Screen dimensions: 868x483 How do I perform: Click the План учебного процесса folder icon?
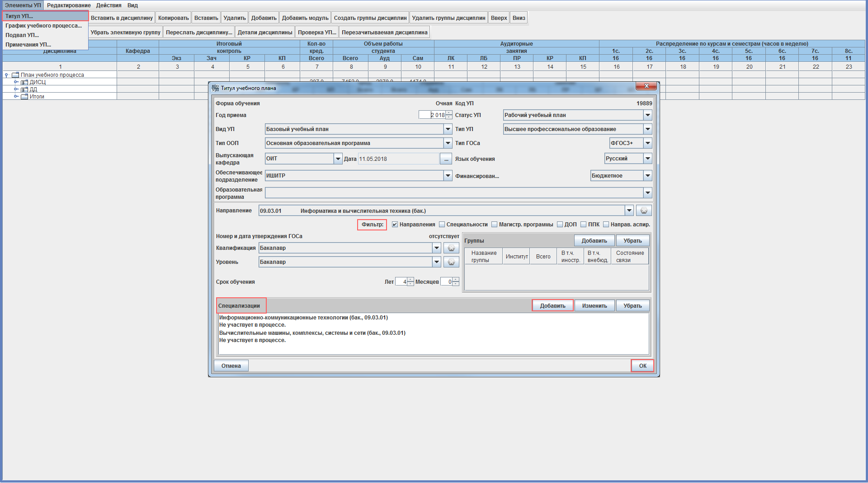15,75
